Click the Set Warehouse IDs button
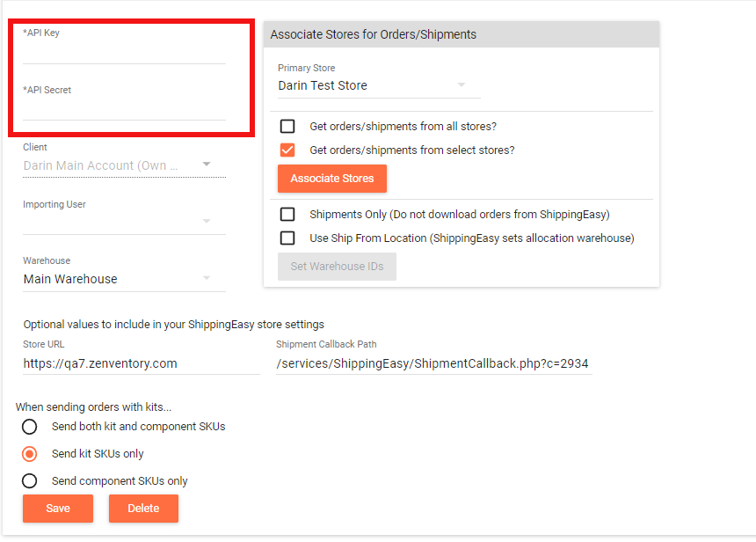This screenshot has width=756, height=542. [x=337, y=267]
